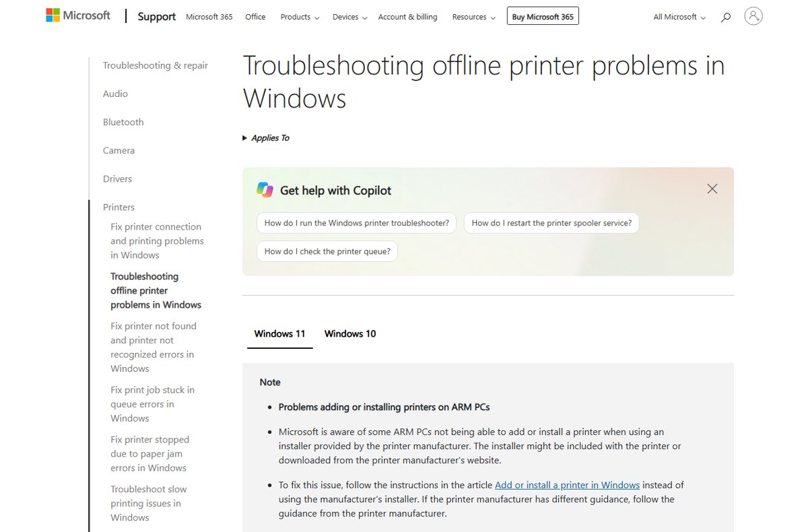Go to the Support home link
The width and height of the screenshot is (808, 532).
157,17
